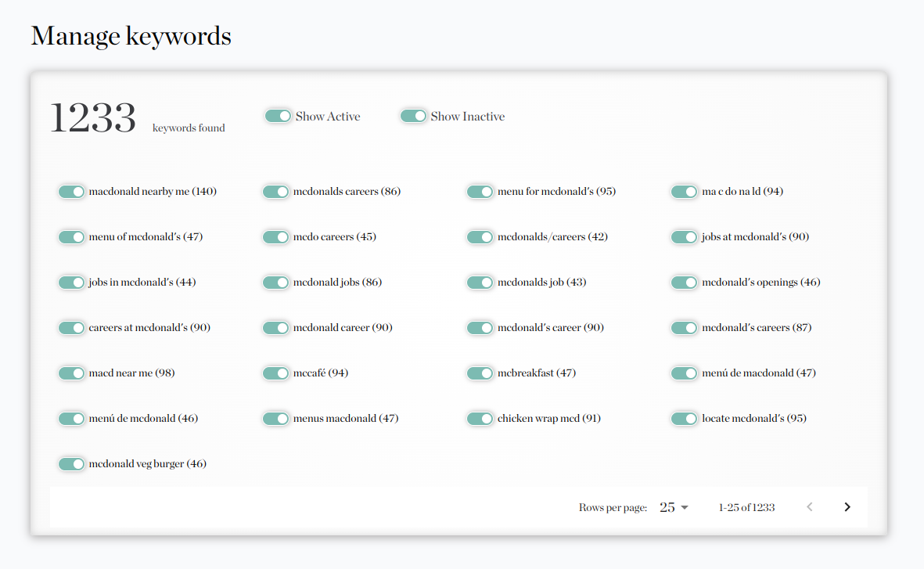Screen dimensions: 924x569
Task: Click the '1-25 of 1233' pagination text
Action: (746, 507)
